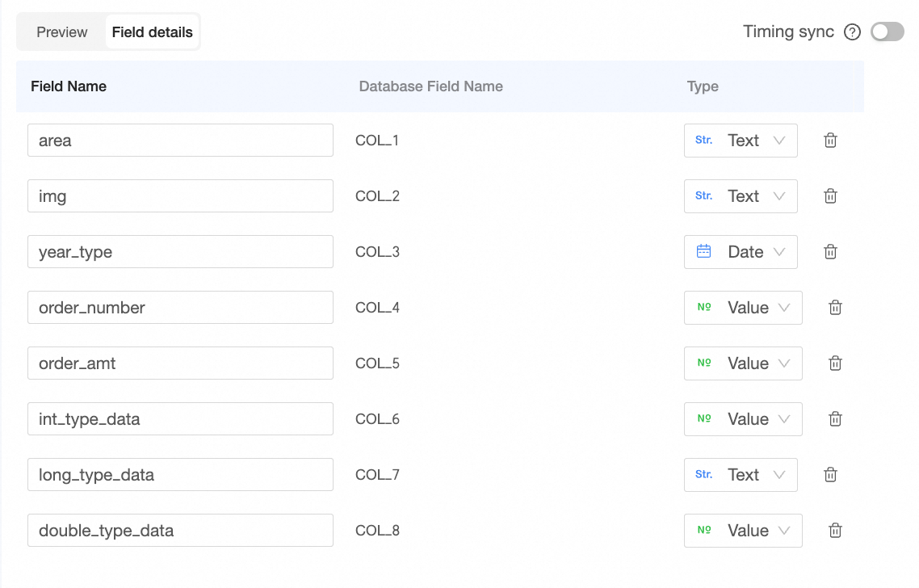The image size is (919, 588).
Task: Delete the order_amt field row
Action: [835, 363]
